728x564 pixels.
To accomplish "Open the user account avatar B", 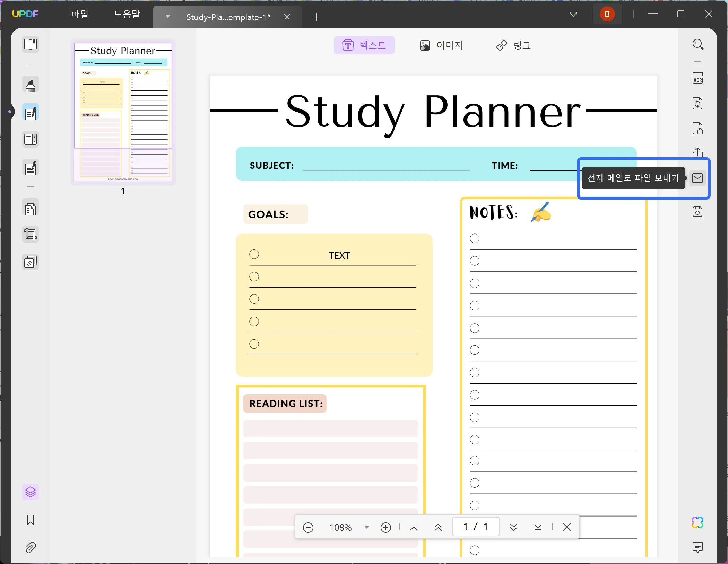I will [607, 14].
